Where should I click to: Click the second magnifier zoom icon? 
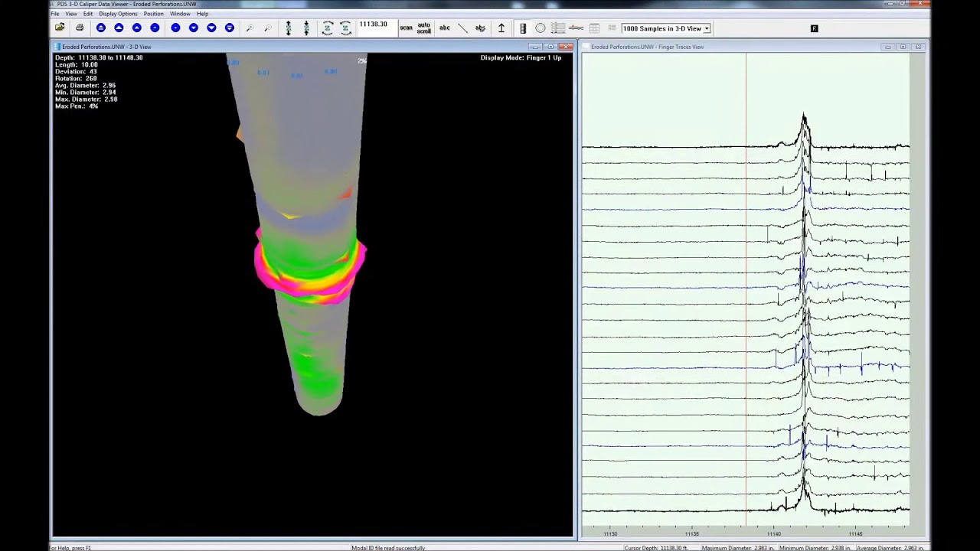(267, 28)
